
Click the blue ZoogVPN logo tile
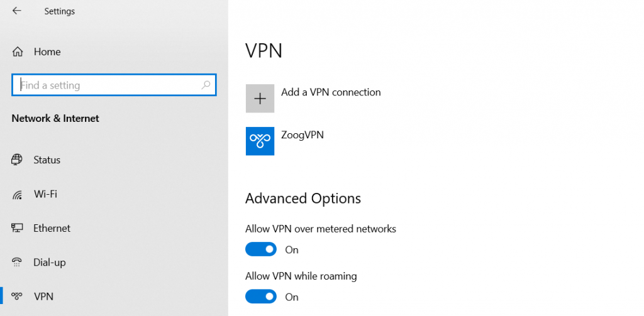(x=260, y=141)
